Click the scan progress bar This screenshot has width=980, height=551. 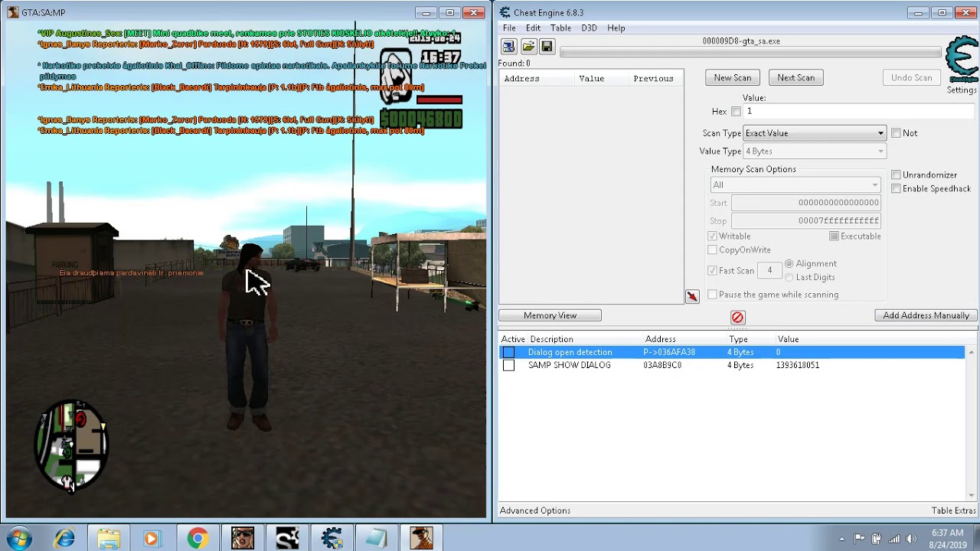coord(750,53)
